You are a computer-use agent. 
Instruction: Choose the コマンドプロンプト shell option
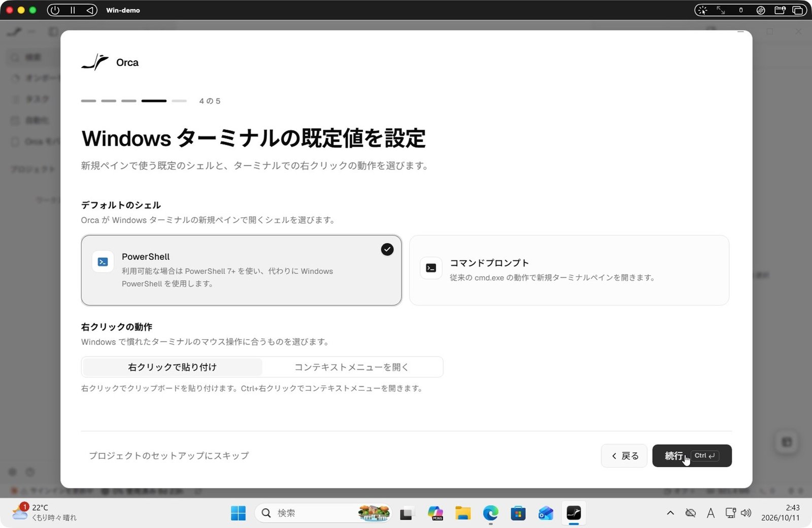[x=569, y=270]
